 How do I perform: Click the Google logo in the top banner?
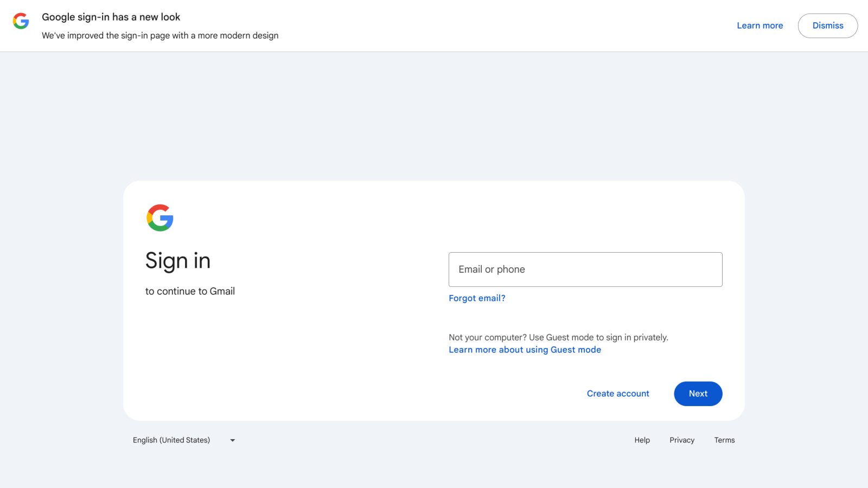tap(21, 21)
